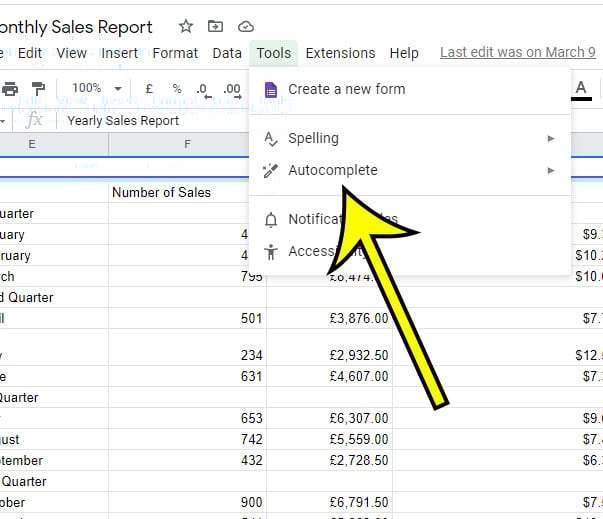Click the fx function icon
The height and width of the screenshot is (519, 603).
[34, 120]
